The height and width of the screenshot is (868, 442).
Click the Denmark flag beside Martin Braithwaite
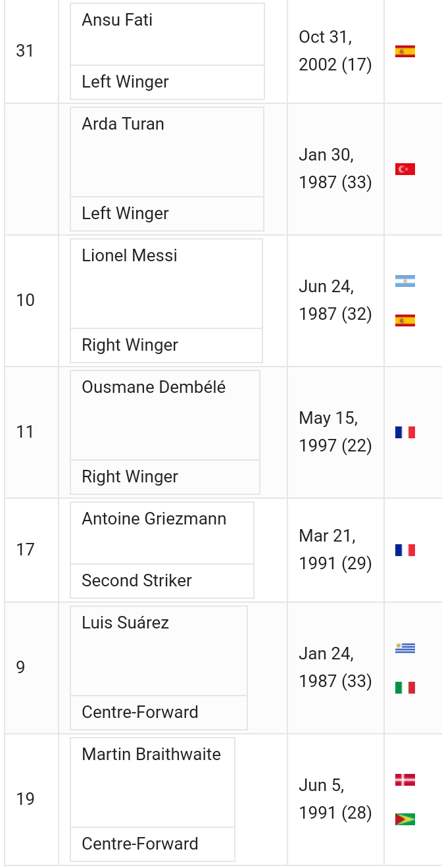[x=405, y=780]
